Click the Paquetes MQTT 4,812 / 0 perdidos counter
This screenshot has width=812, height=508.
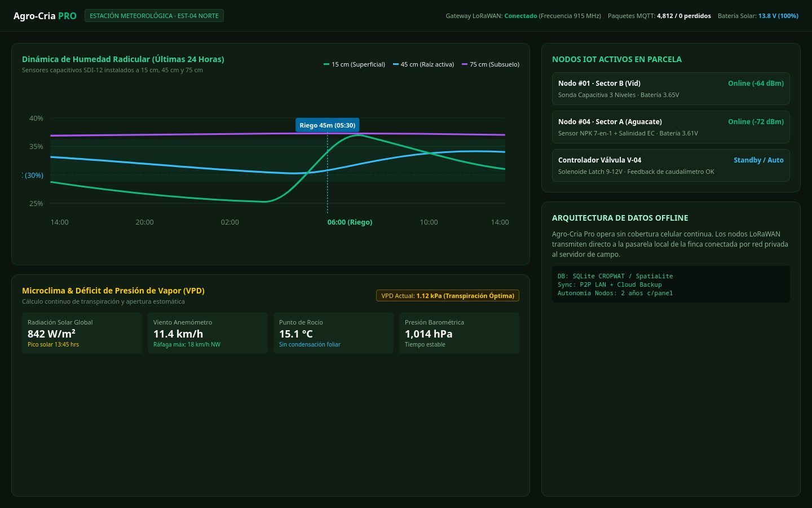pyautogui.click(x=659, y=16)
